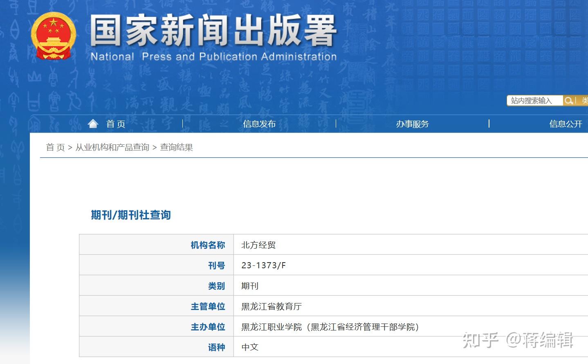Open the 信息公开 navigation menu

click(x=566, y=124)
